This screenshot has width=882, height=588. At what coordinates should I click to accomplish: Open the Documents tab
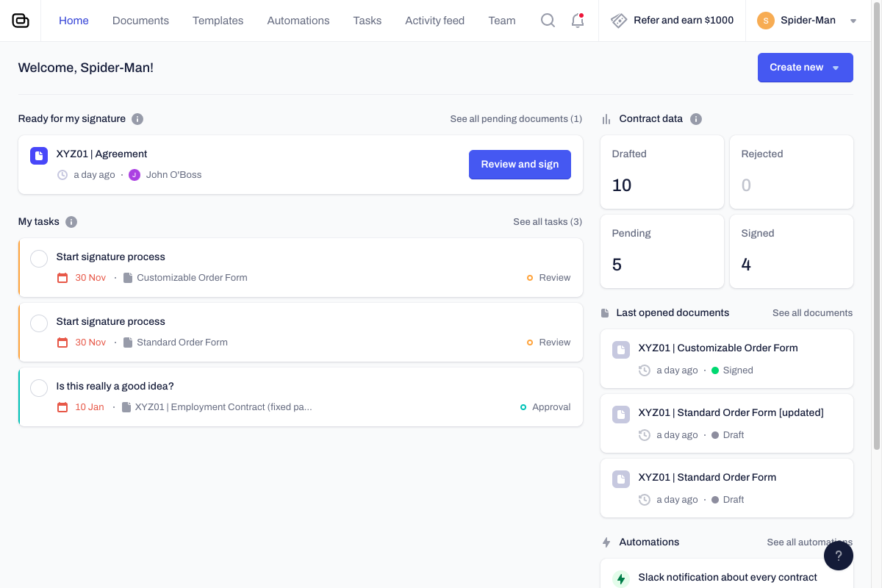[x=140, y=21]
